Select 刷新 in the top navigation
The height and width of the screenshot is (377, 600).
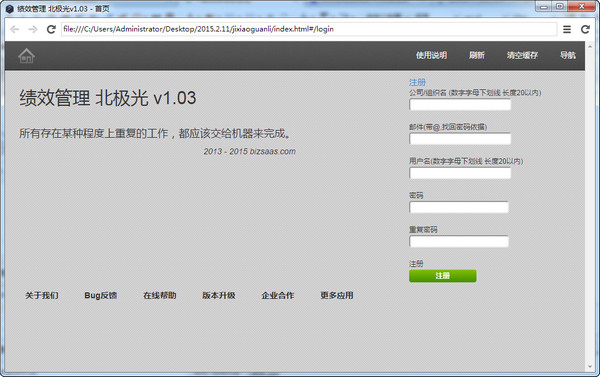point(477,55)
